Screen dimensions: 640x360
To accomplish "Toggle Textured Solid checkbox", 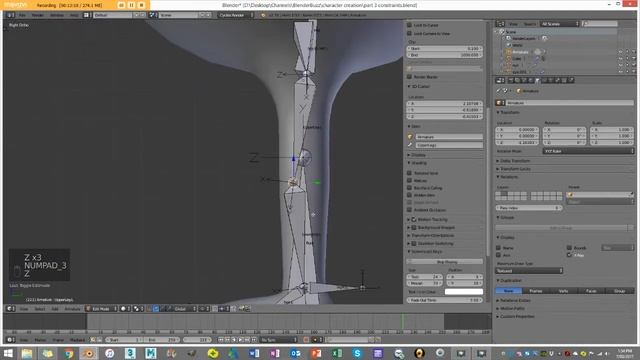I will [409, 173].
